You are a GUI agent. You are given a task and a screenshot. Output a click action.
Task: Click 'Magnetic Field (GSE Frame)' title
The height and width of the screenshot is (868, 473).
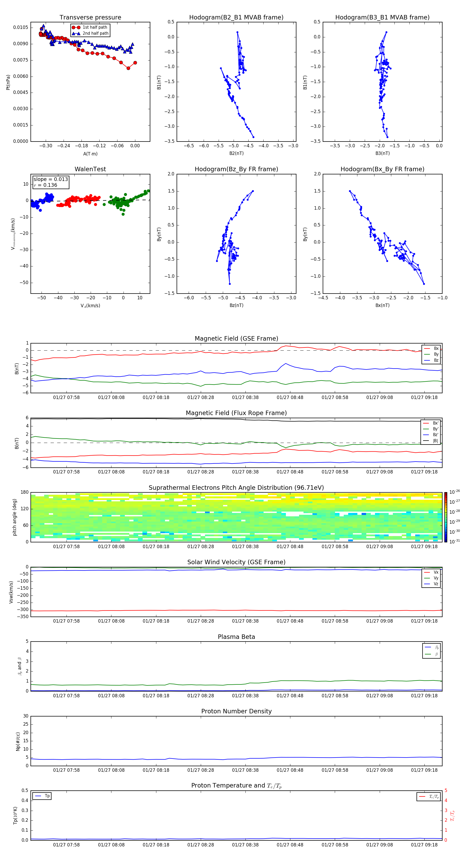[x=236, y=338]
